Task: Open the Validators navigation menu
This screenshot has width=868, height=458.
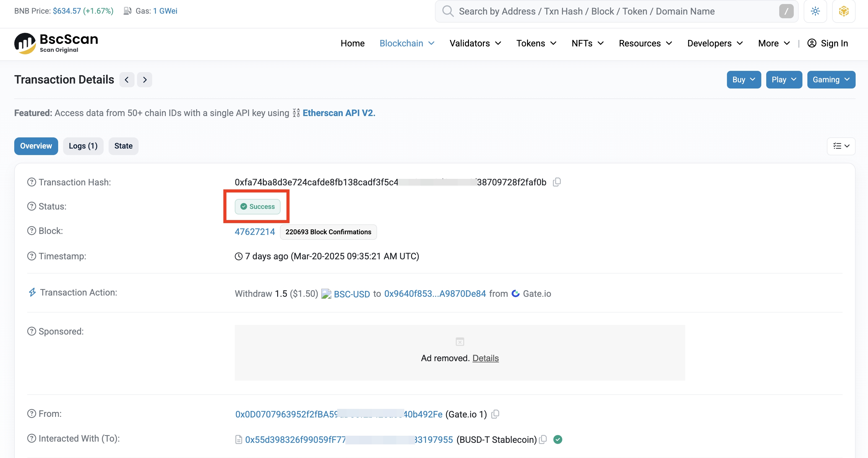Action: coord(475,43)
